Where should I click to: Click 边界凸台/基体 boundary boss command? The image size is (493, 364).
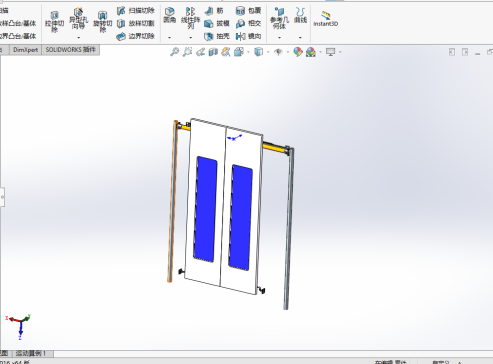[x=18, y=36]
